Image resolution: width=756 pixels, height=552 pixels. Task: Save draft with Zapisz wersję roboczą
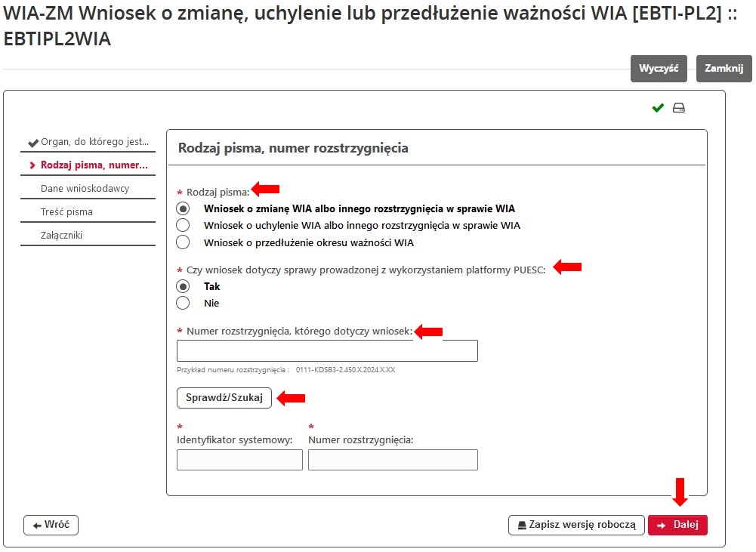pyautogui.click(x=576, y=525)
